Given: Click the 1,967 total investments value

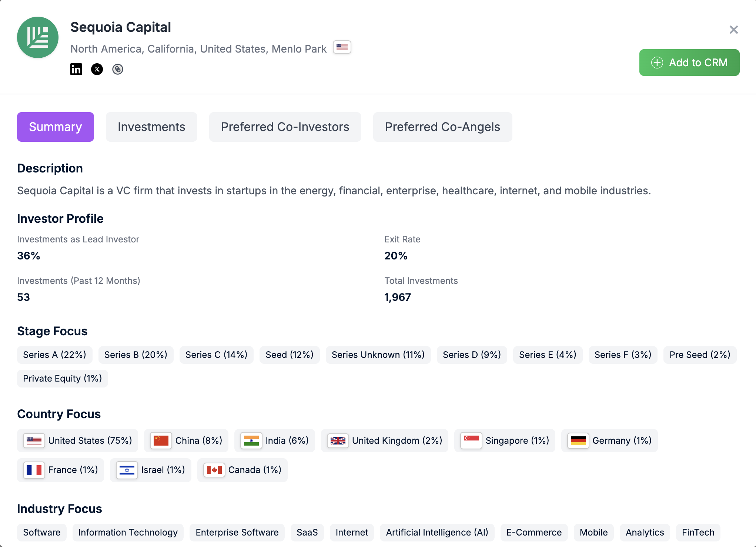Looking at the screenshot, I should tap(398, 297).
